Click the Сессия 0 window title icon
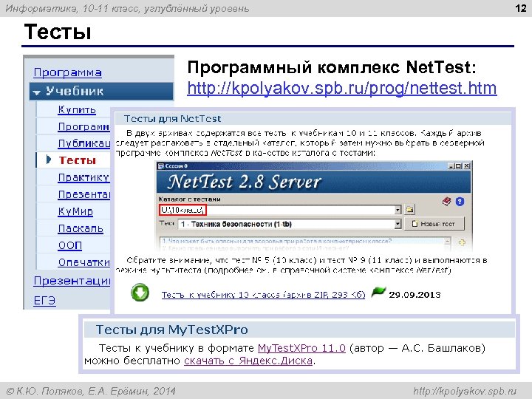This screenshot has height=399, width=532. (161, 166)
